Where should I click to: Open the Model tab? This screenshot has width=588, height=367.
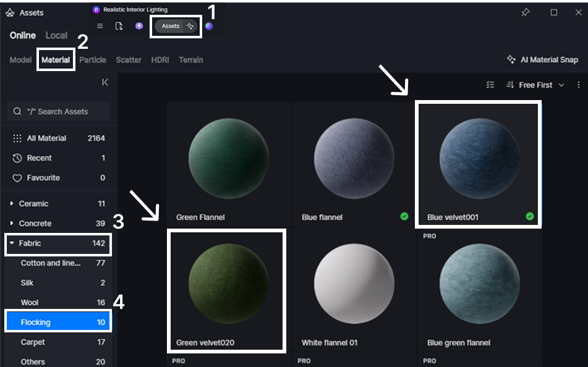[x=20, y=60]
